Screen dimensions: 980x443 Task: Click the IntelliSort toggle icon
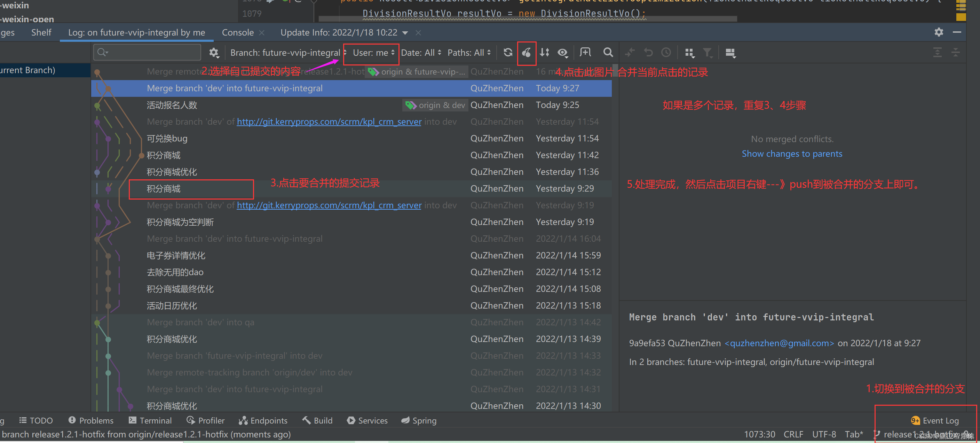pyautogui.click(x=544, y=53)
